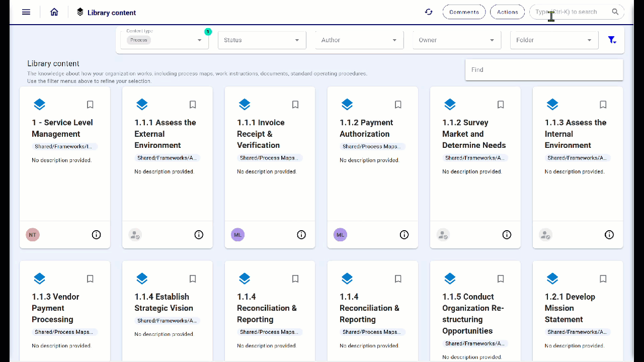Click into the Find text field

[x=543, y=70]
